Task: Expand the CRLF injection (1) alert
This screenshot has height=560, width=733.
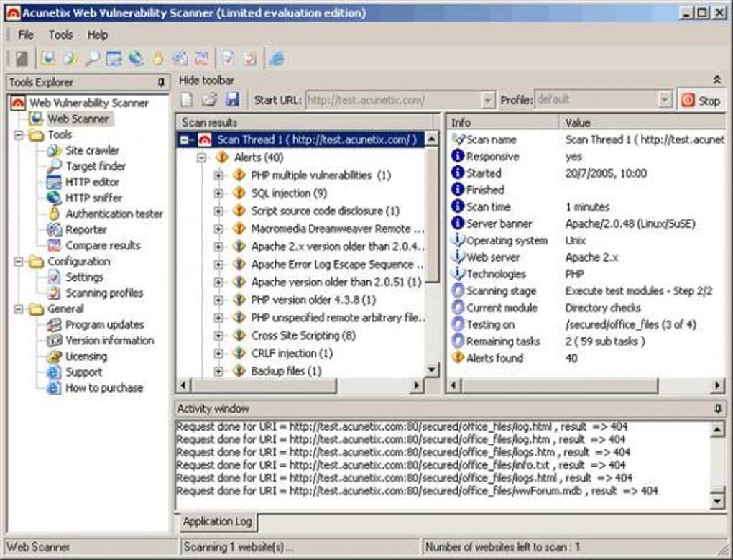Action: click(218, 354)
